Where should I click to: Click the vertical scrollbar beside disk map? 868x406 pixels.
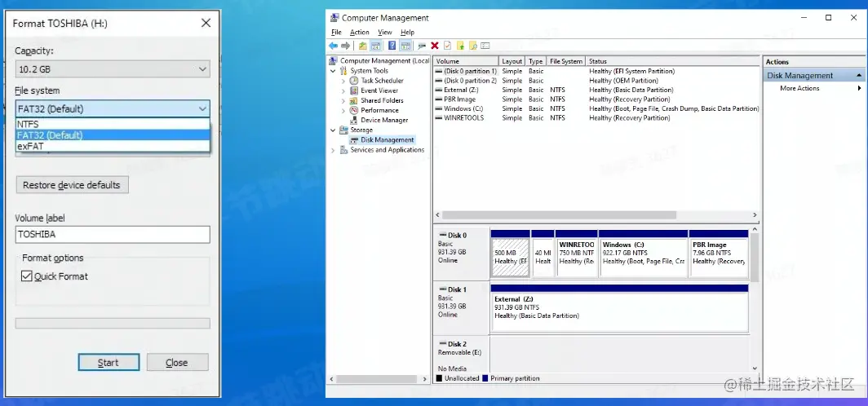[755, 257]
